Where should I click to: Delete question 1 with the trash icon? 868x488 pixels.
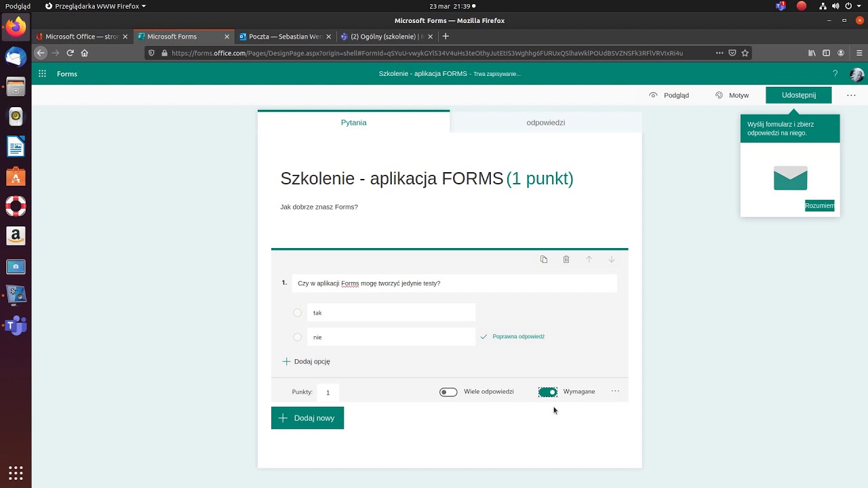click(x=566, y=260)
